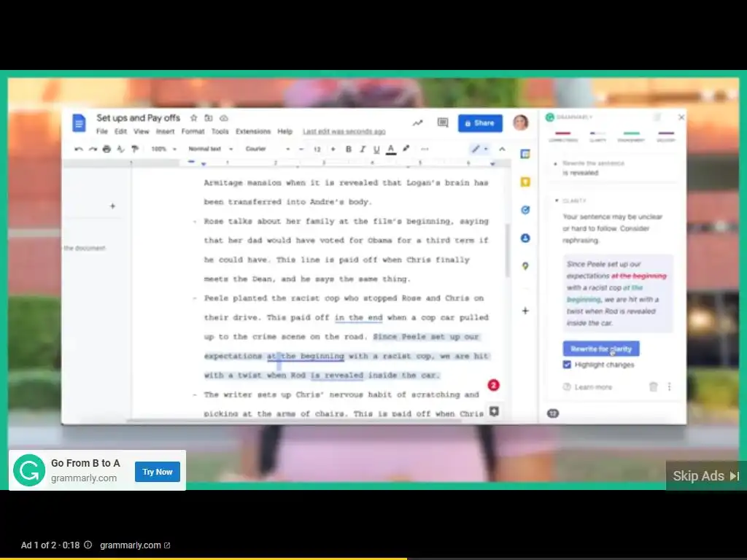Run spelling and grammar check icon
The image size is (747, 560).
(x=120, y=149)
